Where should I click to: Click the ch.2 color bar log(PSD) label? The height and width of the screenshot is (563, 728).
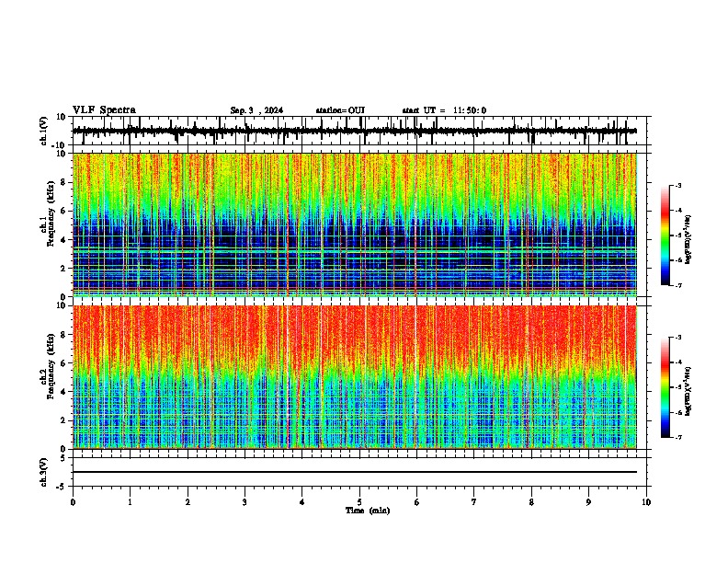tap(688, 391)
